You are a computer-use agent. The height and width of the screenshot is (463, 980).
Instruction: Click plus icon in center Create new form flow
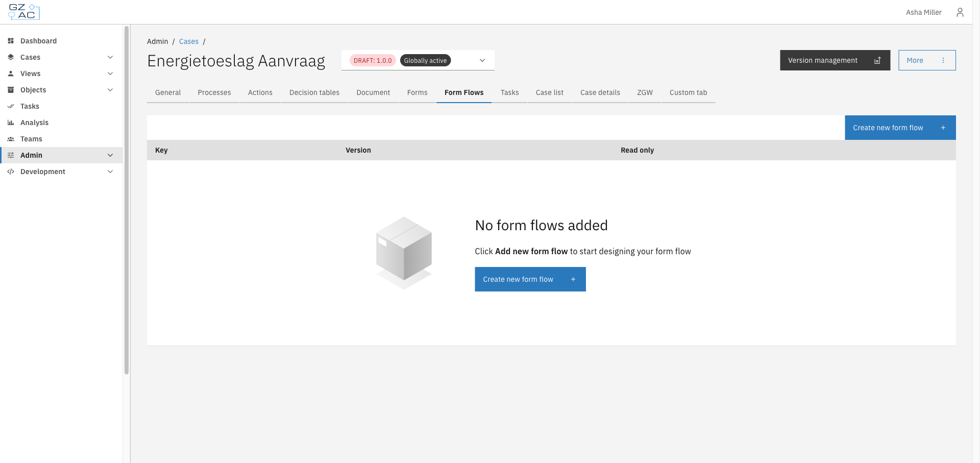click(x=573, y=279)
